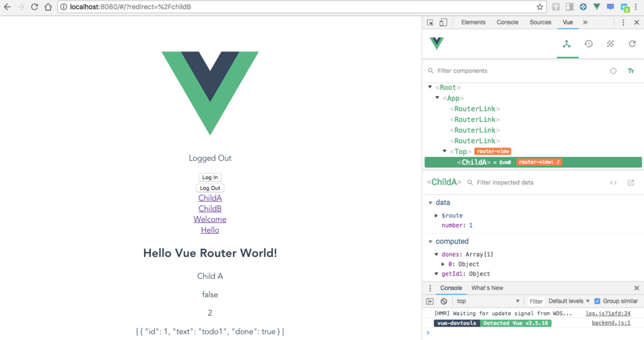Open the Vue Events tab icon
The image size is (644, 340).
(610, 44)
